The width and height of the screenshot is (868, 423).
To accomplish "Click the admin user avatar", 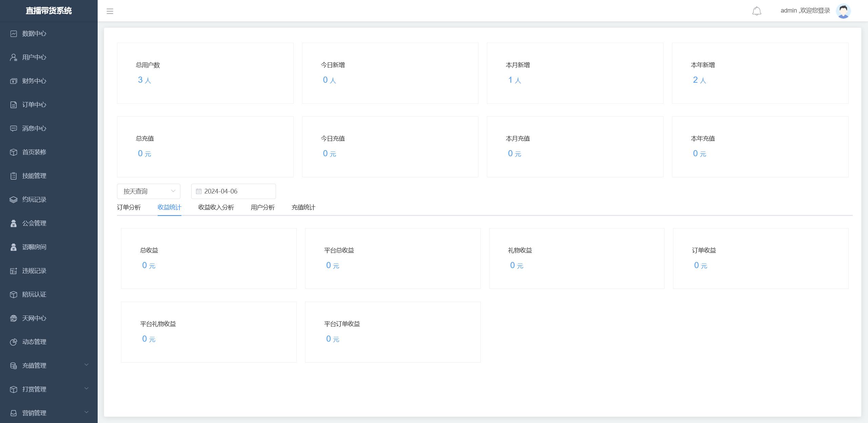I will pyautogui.click(x=843, y=11).
